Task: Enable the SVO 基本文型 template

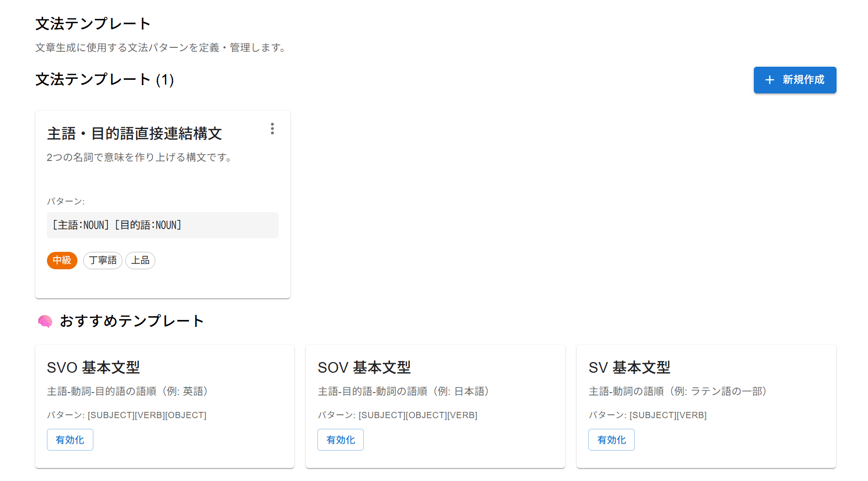Action: (70, 440)
